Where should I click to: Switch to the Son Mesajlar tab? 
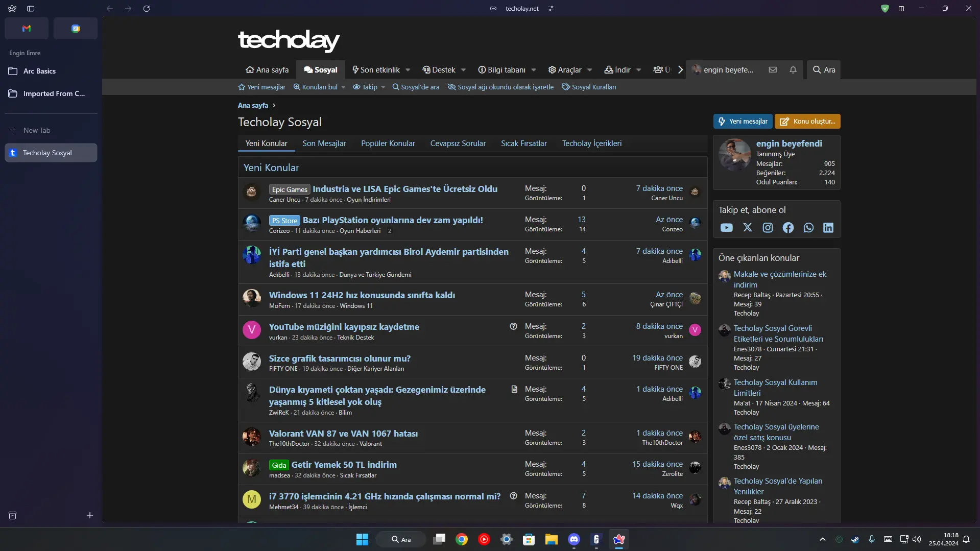pyautogui.click(x=324, y=143)
